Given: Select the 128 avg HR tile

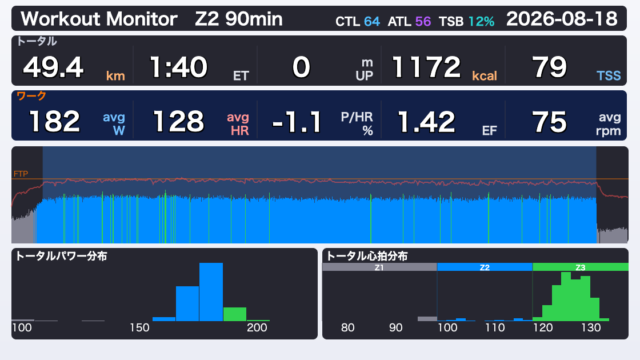Looking at the screenshot, I should point(195,122).
